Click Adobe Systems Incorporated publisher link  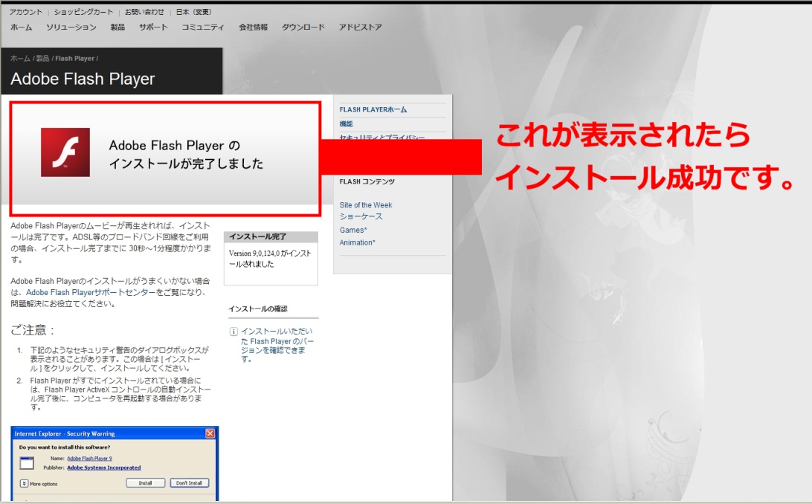[x=104, y=468]
